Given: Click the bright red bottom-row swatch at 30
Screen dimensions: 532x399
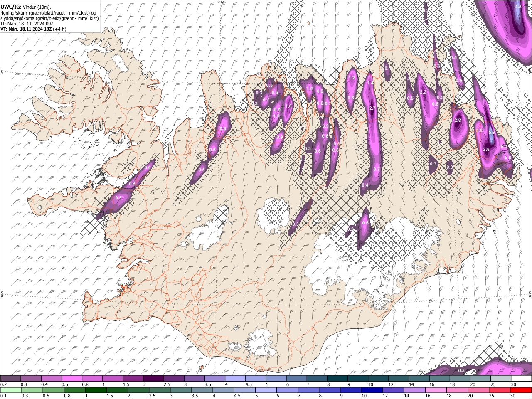Looking at the screenshot, I should pos(521,390).
